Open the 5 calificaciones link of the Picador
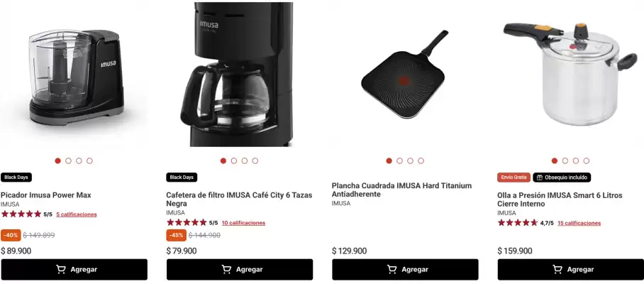The image size is (644, 284). click(x=77, y=214)
